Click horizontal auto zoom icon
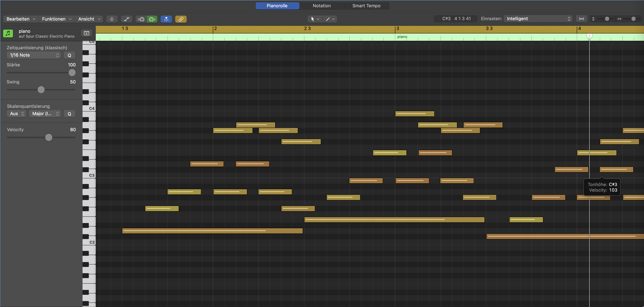This screenshot has width=644, height=307. tap(581, 19)
